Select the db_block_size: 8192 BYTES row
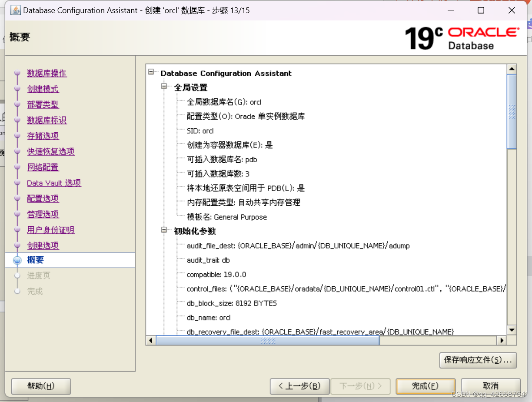The height and width of the screenshot is (402, 532). coord(232,303)
